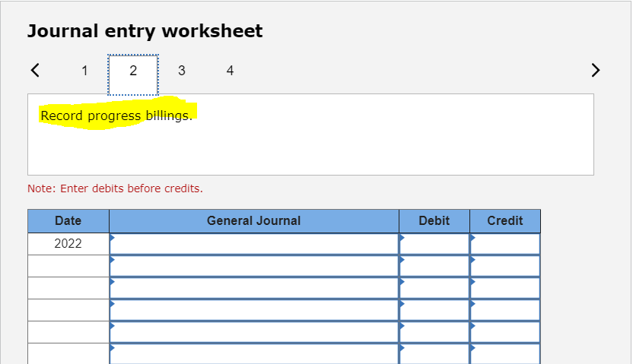
Task: Click the 'Journal entry worksheet' heading
Action: point(145,31)
